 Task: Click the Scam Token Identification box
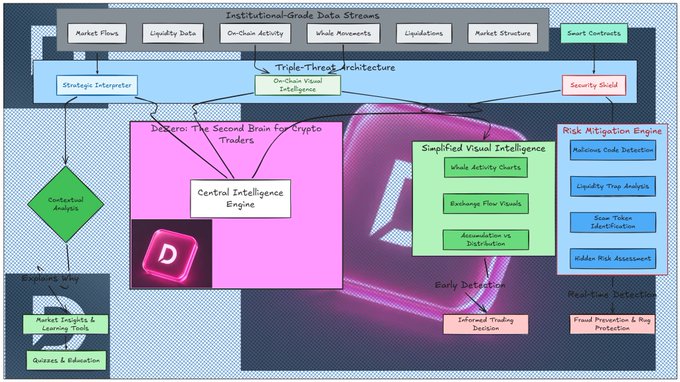coord(613,222)
